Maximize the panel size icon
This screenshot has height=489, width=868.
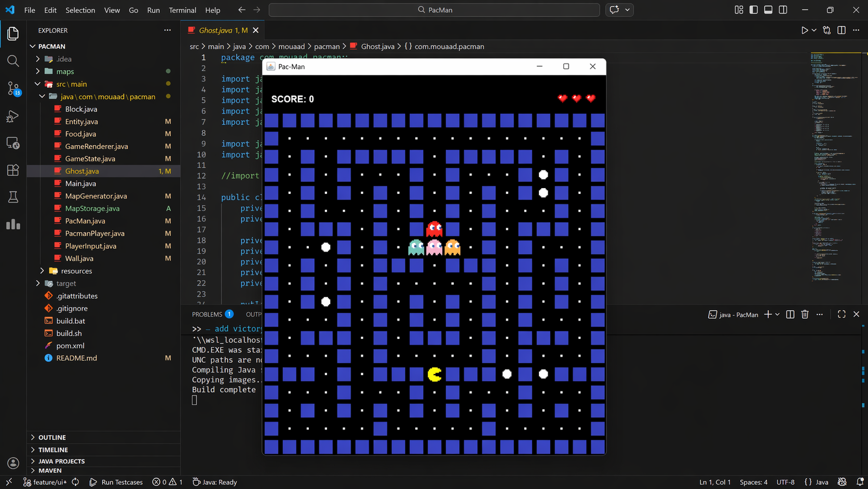click(842, 314)
